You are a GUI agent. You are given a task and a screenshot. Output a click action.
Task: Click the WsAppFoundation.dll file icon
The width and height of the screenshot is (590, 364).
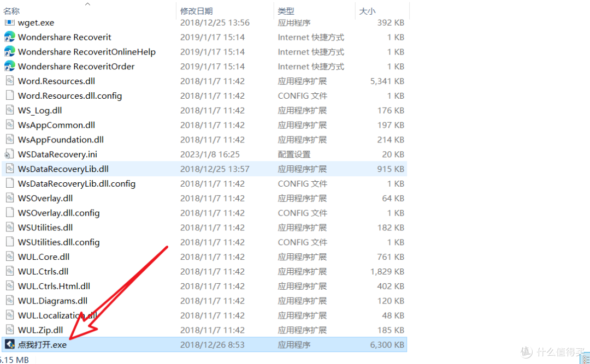pos(10,140)
